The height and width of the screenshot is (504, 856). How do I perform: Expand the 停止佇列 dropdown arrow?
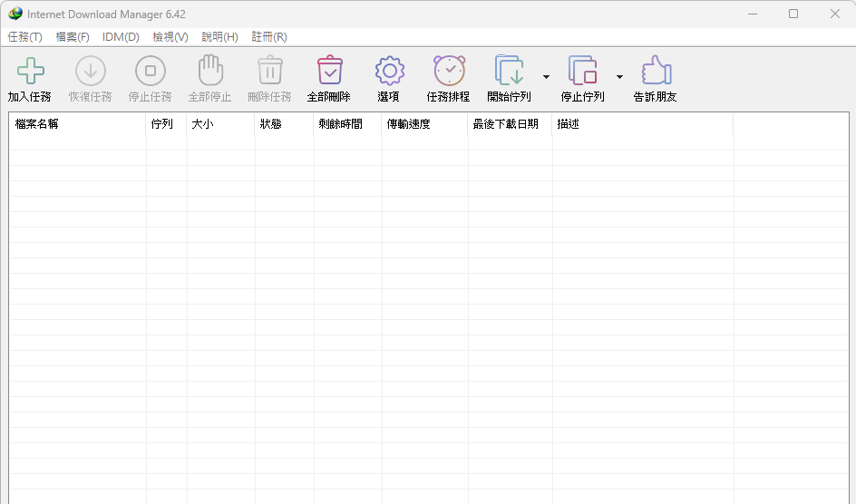619,77
